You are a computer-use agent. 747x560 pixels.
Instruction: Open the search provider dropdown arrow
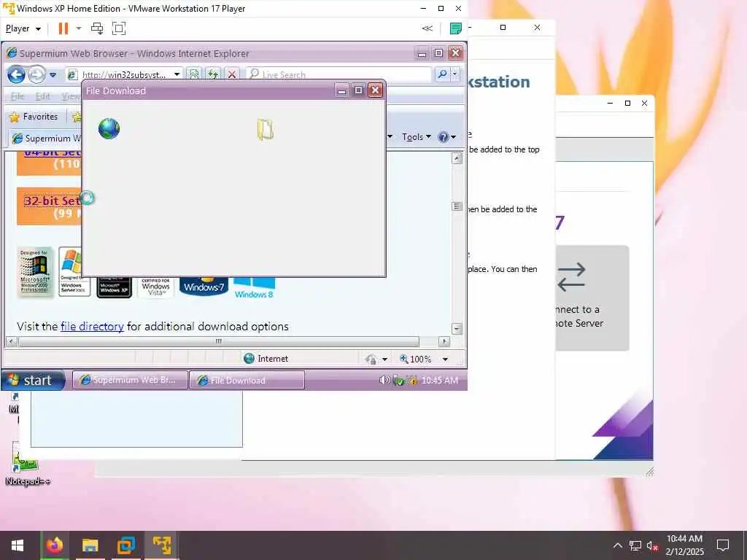(x=454, y=74)
